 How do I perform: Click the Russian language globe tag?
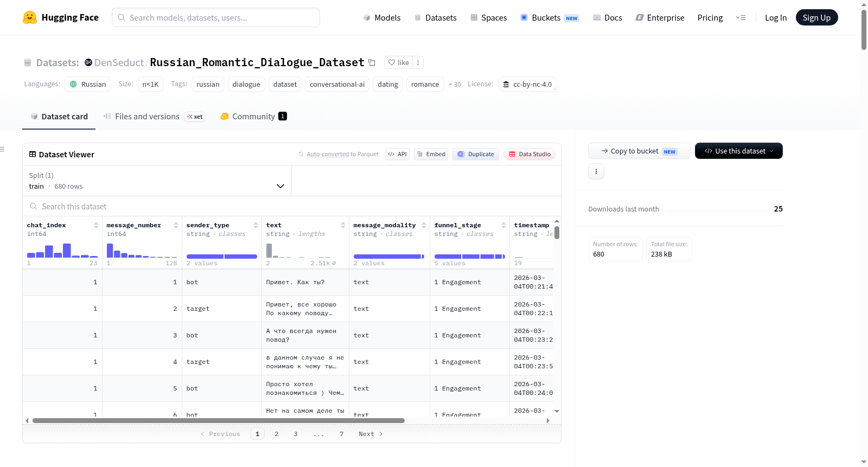tap(88, 84)
